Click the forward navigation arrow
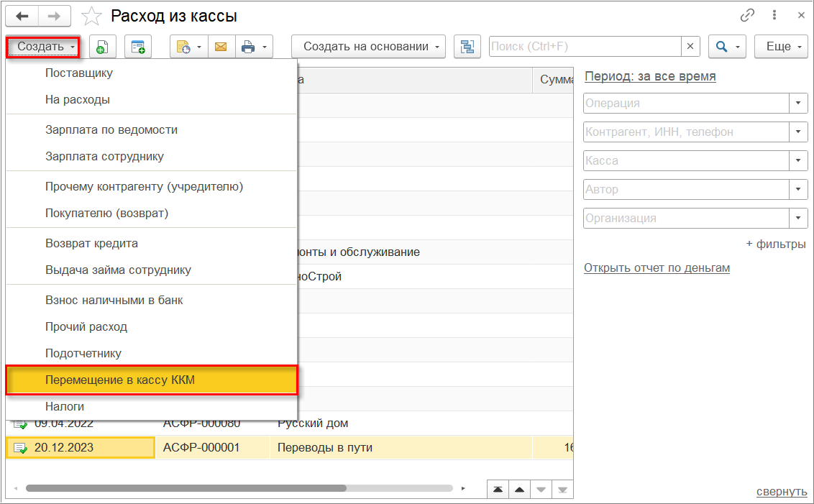This screenshot has height=504, width=814. coord(54,17)
